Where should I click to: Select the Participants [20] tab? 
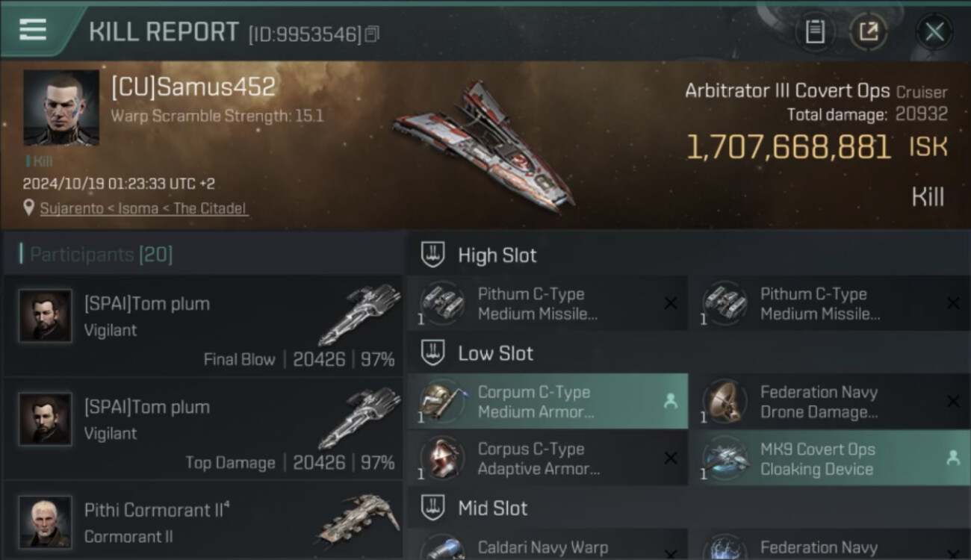[x=99, y=255]
